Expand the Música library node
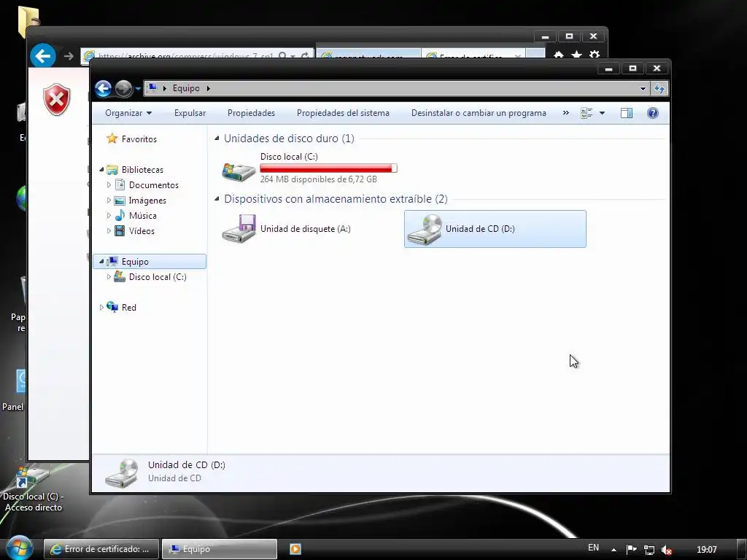Viewport: 747px width, 560px height. (x=109, y=215)
